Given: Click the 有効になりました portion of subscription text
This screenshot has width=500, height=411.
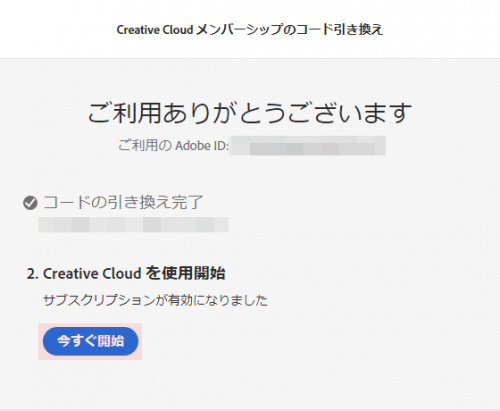Looking at the screenshot, I should (x=218, y=300).
